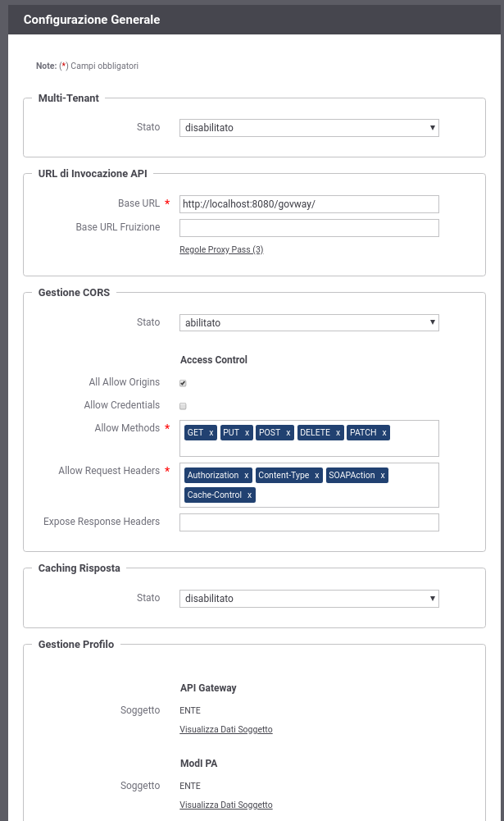This screenshot has width=504, height=821.
Task: Open the Multi-Tenant Stato dropdown
Action: [x=309, y=128]
